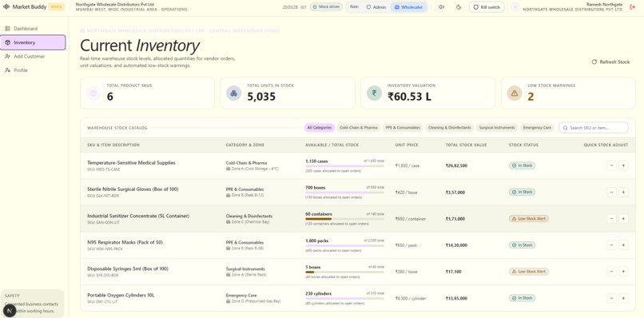Click the Search SKU or item field
The image size is (644, 318).
pos(593,128)
